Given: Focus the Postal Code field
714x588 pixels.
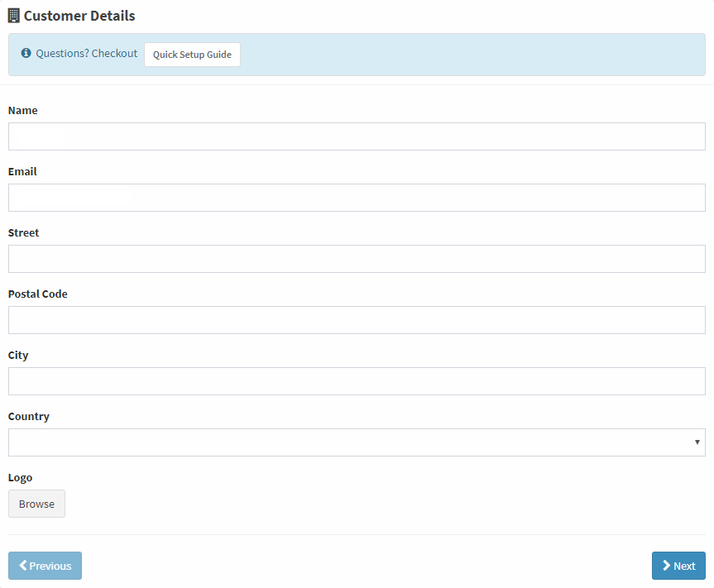Looking at the screenshot, I should point(357,320).
